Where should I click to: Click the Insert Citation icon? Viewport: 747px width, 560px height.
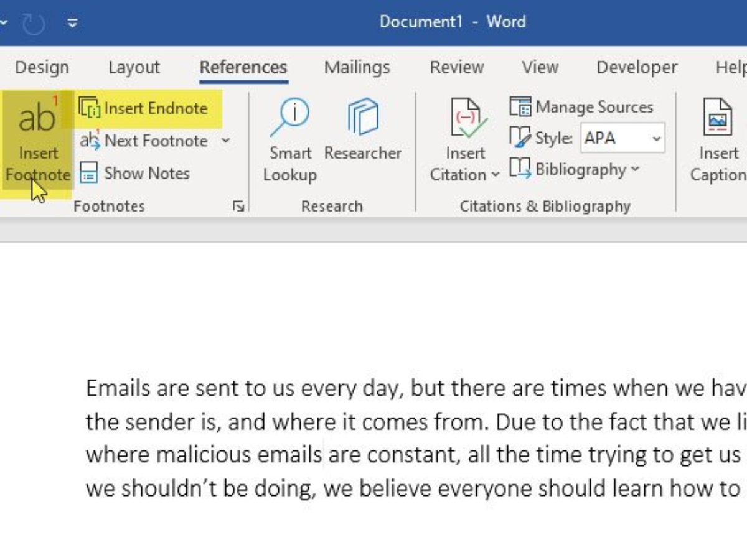click(x=466, y=118)
